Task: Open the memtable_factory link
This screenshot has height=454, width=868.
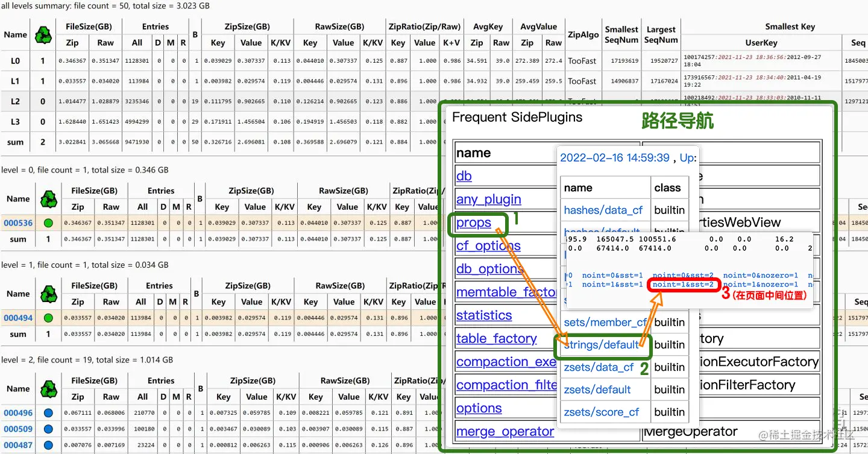Action: (x=506, y=292)
